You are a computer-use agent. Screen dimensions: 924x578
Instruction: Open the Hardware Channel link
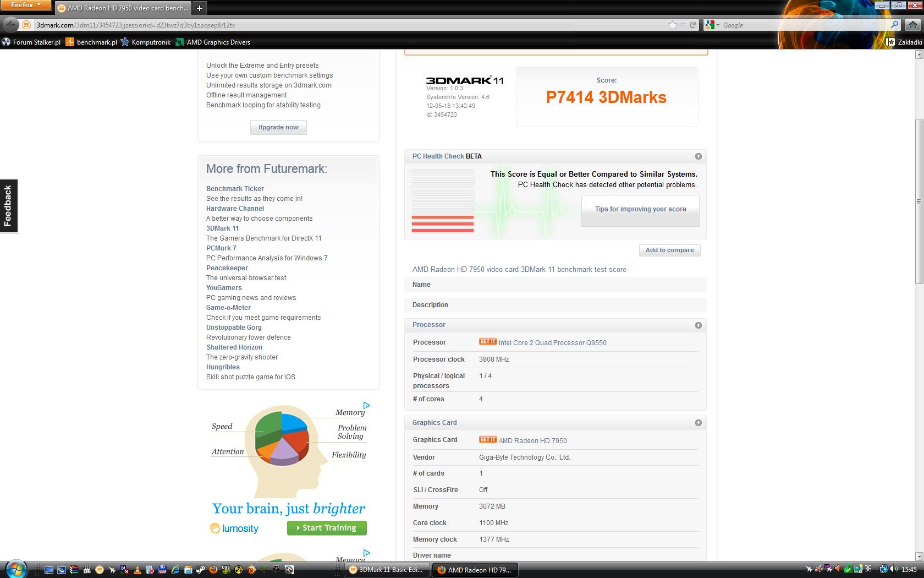235,209
